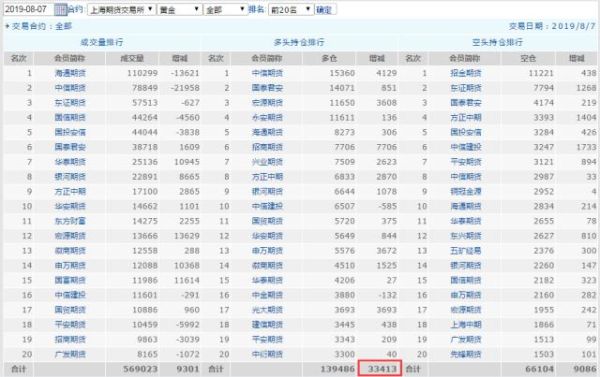
Task: Select the volume change value -21958
Action: 184,88
